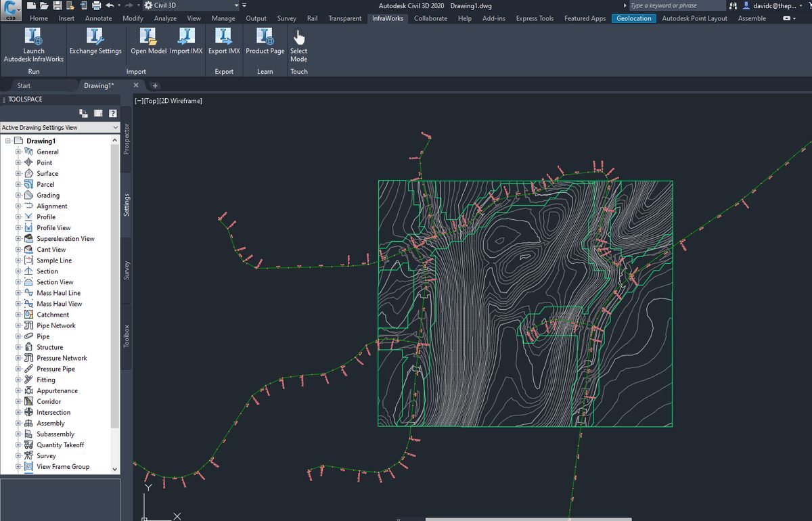Switch to the Annotate ribbon tab

coord(98,18)
